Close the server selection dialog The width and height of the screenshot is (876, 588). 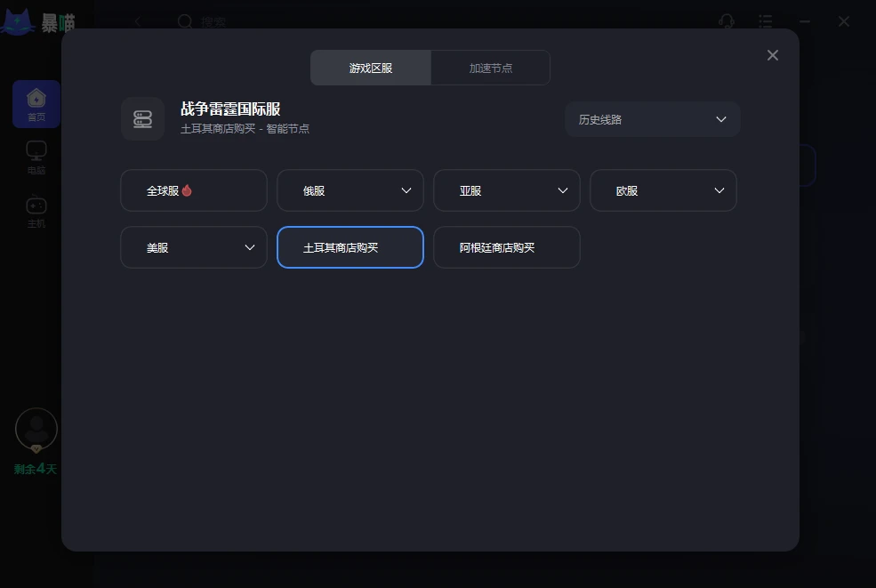(x=773, y=55)
